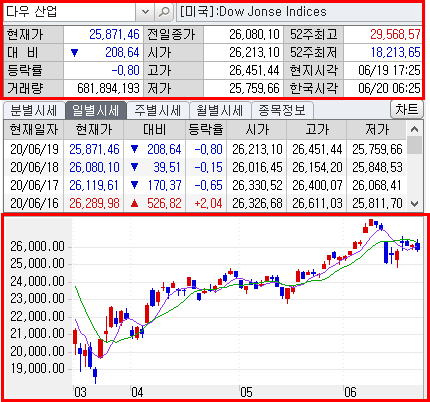Open the 다우 산업 index dropdown arrow
Viewport: 430px width, 402px height.
(x=145, y=12)
